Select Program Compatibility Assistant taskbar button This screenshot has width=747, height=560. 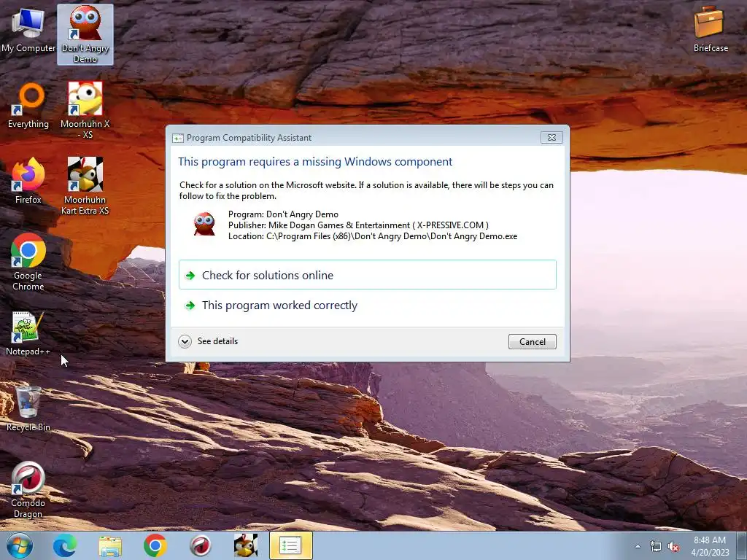(290, 545)
